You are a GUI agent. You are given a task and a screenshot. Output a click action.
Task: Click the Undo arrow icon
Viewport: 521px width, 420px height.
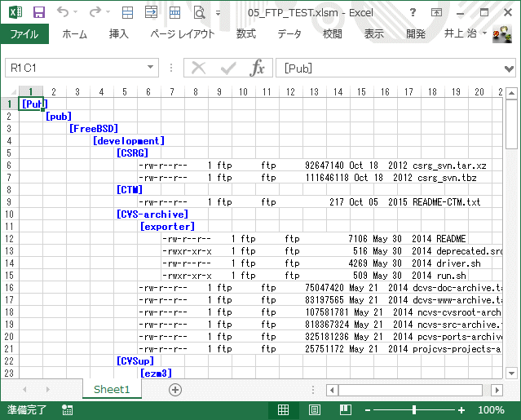(64, 11)
